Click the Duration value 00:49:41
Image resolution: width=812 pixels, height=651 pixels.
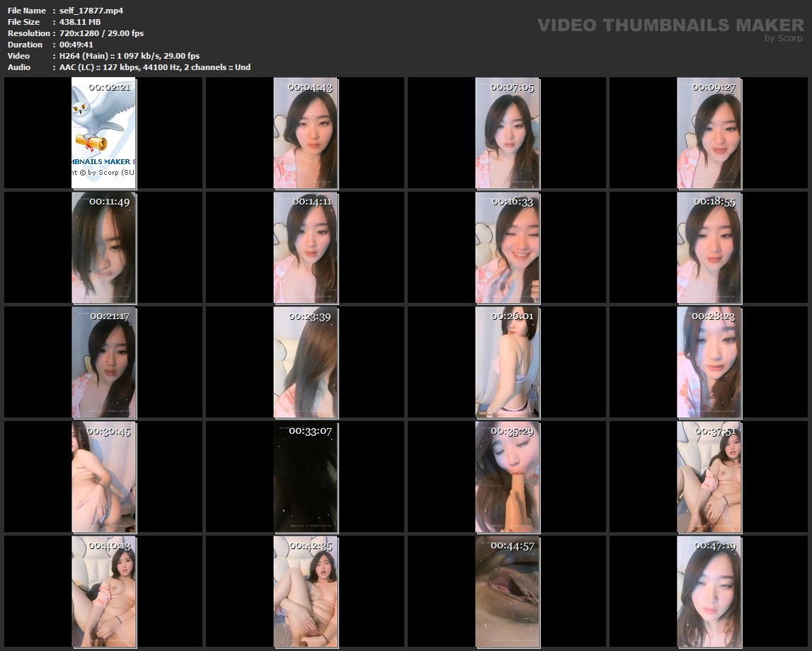point(76,45)
